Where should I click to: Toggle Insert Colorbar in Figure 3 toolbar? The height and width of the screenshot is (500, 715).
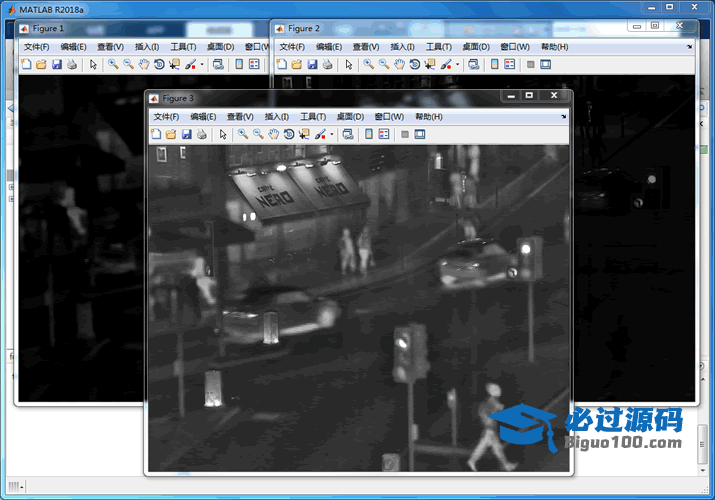click(368, 134)
